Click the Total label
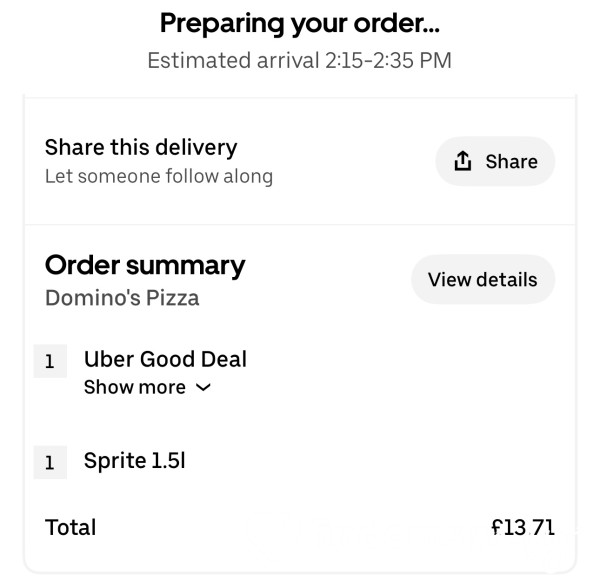 70,527
